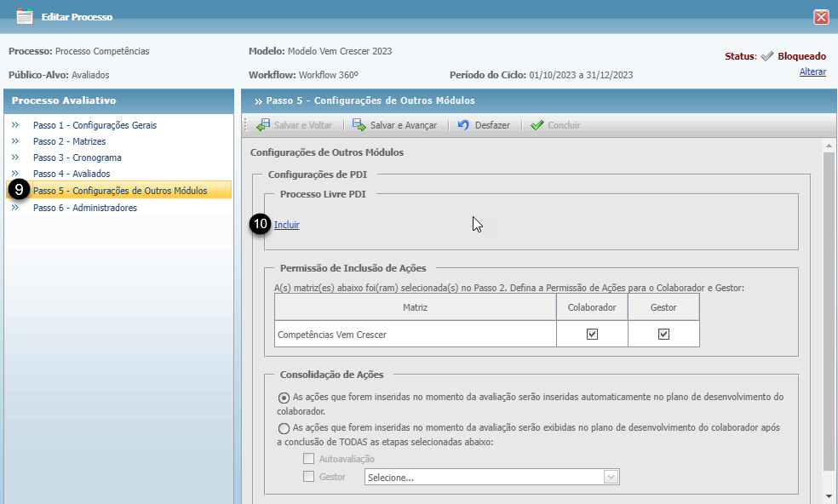
Task: Click the vertical scrollbar down arrow
Action: [829, 496]
